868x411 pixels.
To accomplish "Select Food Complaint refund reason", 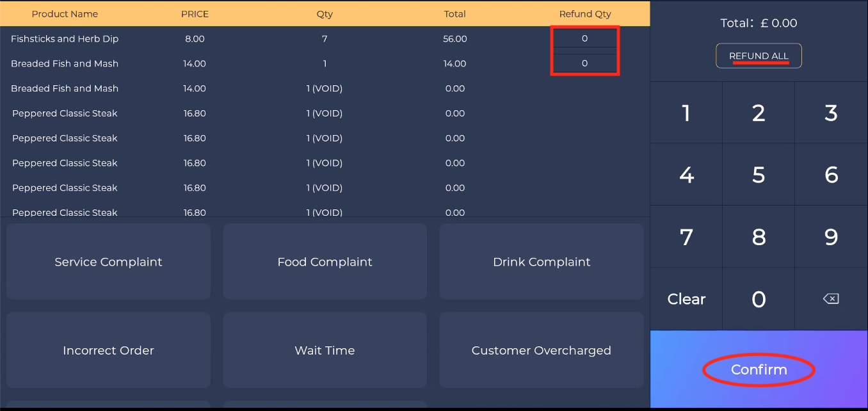I will pos(325,261).
